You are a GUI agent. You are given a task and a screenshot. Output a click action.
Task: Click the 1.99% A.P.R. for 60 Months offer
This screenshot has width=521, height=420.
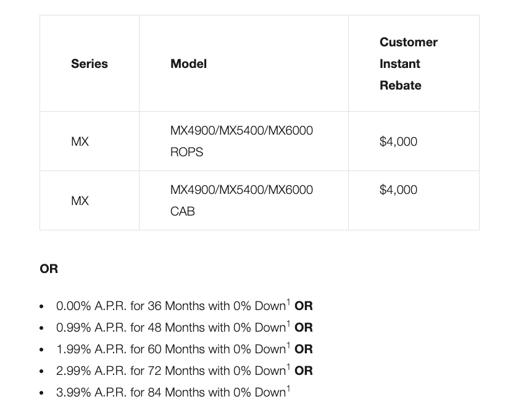tap(170, 349)
